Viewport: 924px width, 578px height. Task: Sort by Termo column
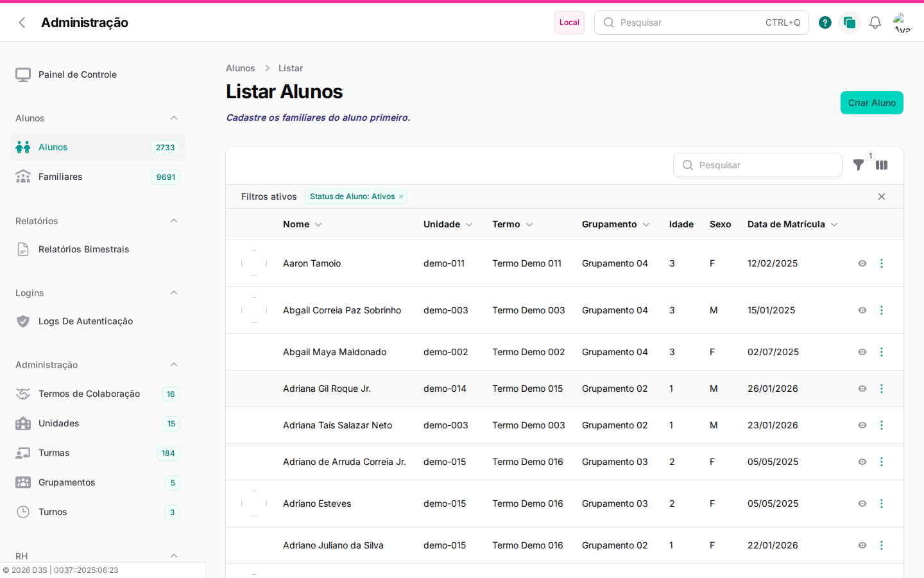click(x=513, y=224)
